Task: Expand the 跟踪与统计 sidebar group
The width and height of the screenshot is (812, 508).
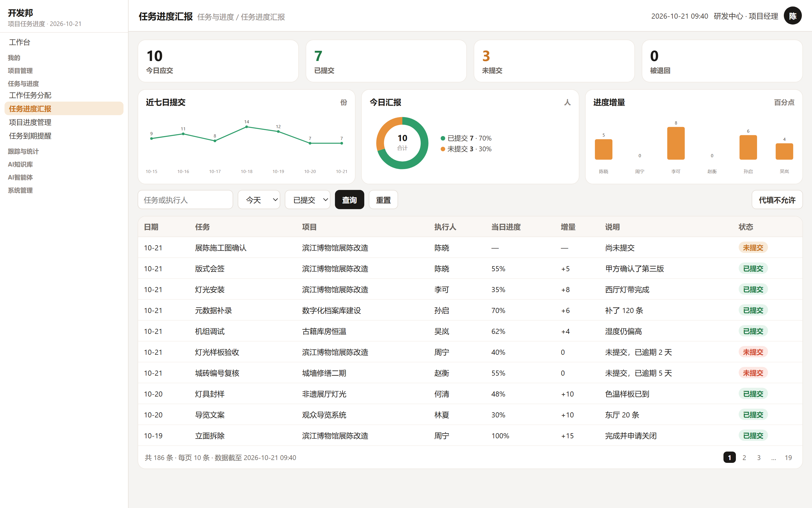Action: pyautogui.click(x=23, y=152)
